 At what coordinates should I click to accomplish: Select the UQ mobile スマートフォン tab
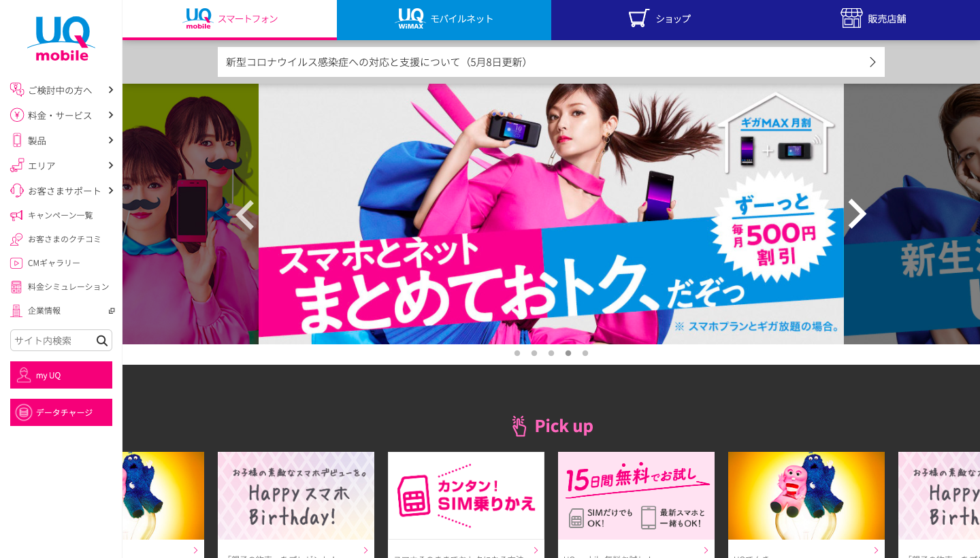pos(229,18)
